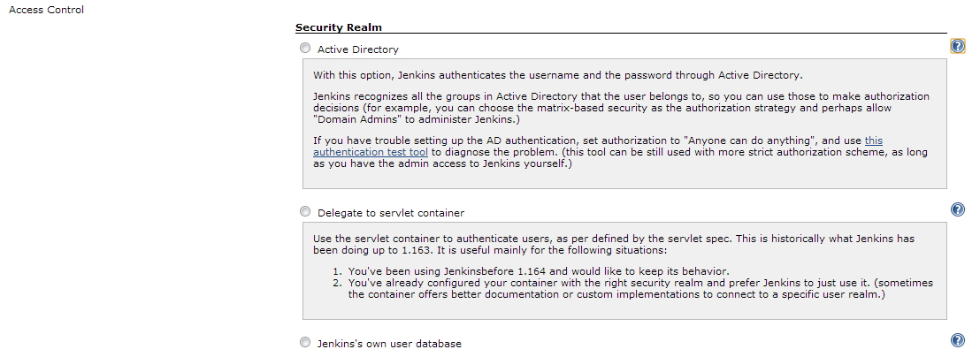The height and width of the screenshot is (357, 980).
Task: Open the authentication test tool link
Action: (x=598, y=147)
